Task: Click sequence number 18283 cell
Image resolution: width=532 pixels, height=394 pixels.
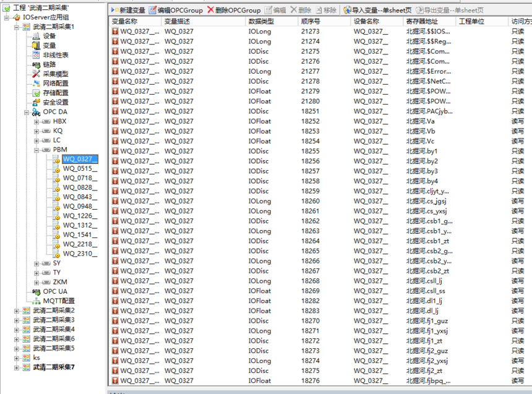Action: coord(311,311)
